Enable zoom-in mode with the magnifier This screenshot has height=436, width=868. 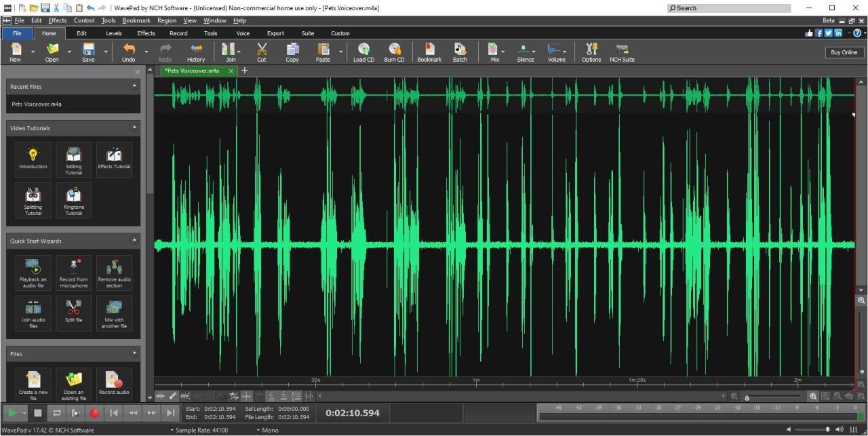coord(814,396)
